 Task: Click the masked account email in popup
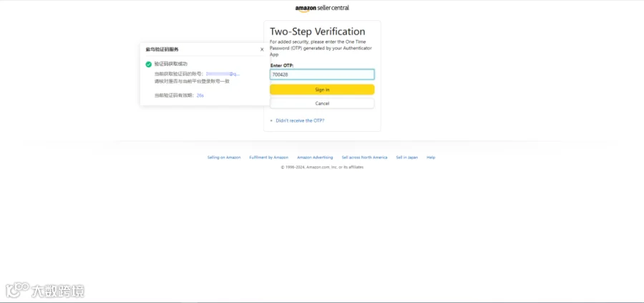click(x=223, y=74)
